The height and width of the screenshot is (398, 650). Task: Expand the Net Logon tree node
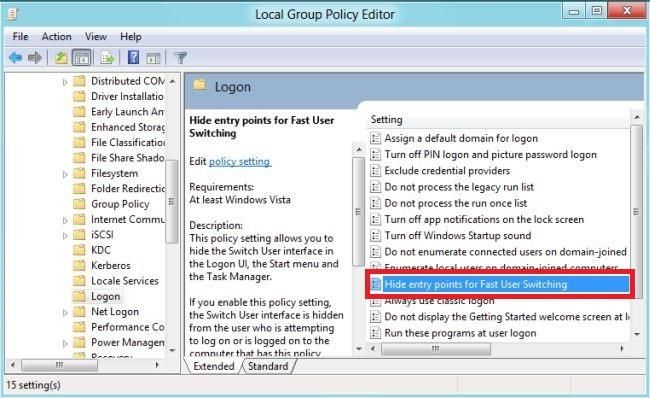tap(65, 313)
